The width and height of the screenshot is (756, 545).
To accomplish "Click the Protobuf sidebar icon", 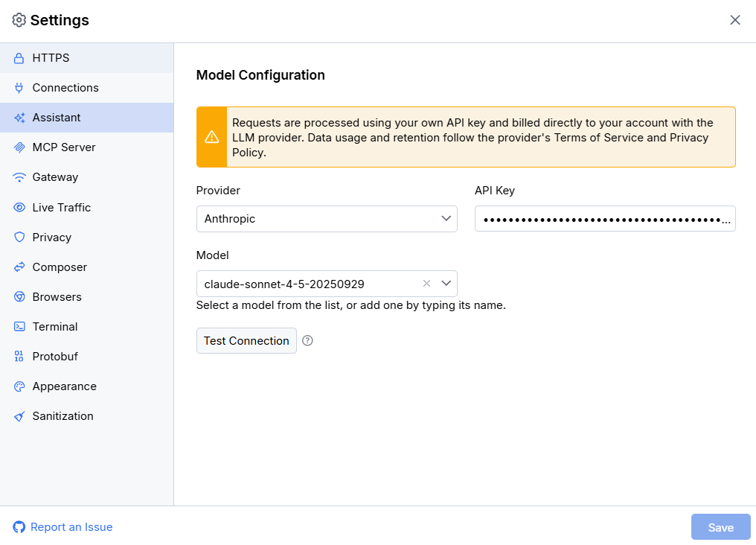I will tap(19, 356).
